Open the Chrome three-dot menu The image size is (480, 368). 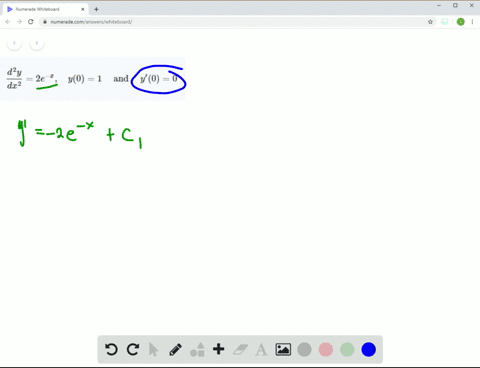tap(472, 22)
